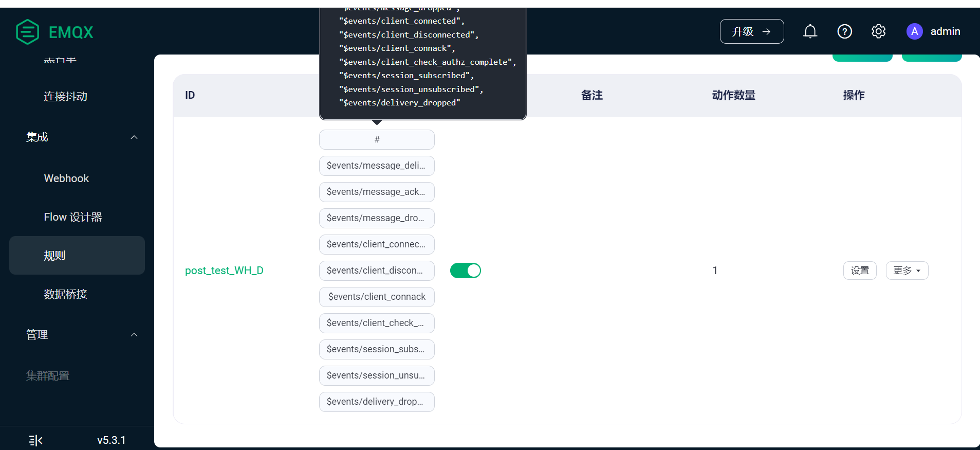Click the arrow in the upgrade button

click(x=766, y=31)
